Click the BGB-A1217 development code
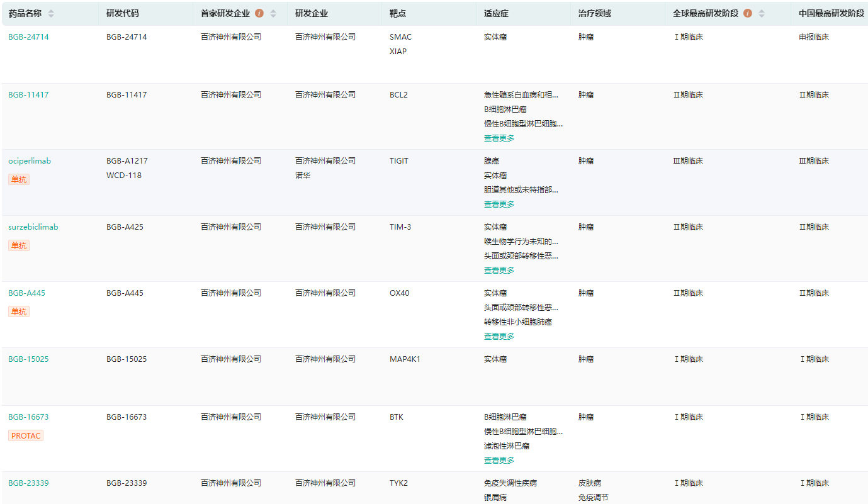Viewport: 868px width, 504px height. (127, 161)
